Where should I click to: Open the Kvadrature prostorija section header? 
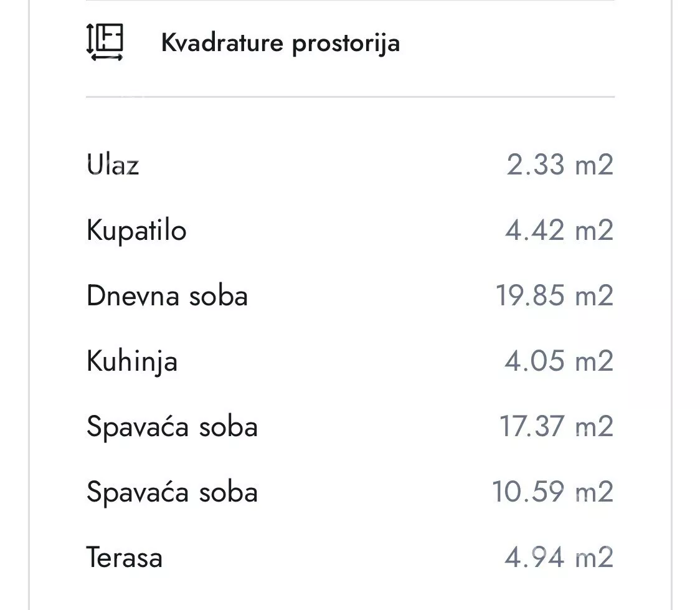click(280, 42)
